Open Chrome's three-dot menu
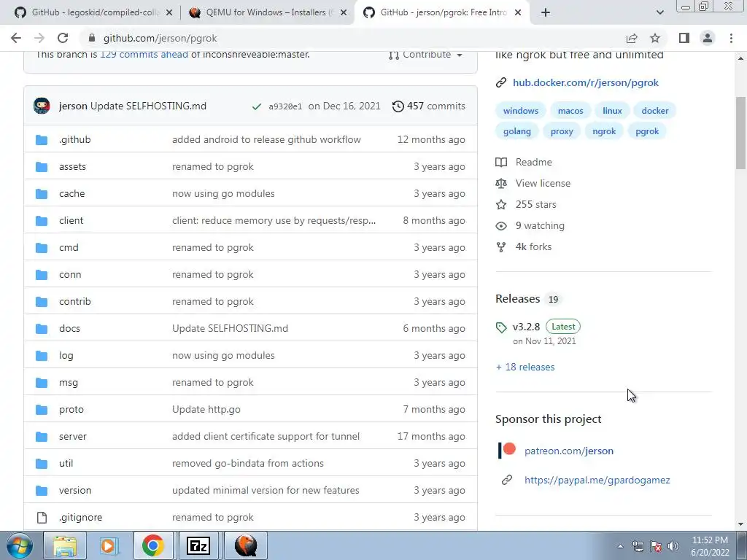Viewport: 747px width, 560px height. (731, 38)
